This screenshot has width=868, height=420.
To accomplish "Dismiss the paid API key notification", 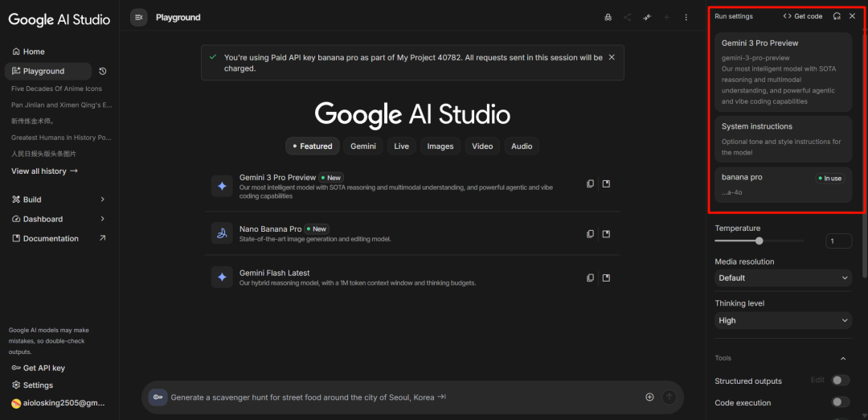I will coord(612,57).
